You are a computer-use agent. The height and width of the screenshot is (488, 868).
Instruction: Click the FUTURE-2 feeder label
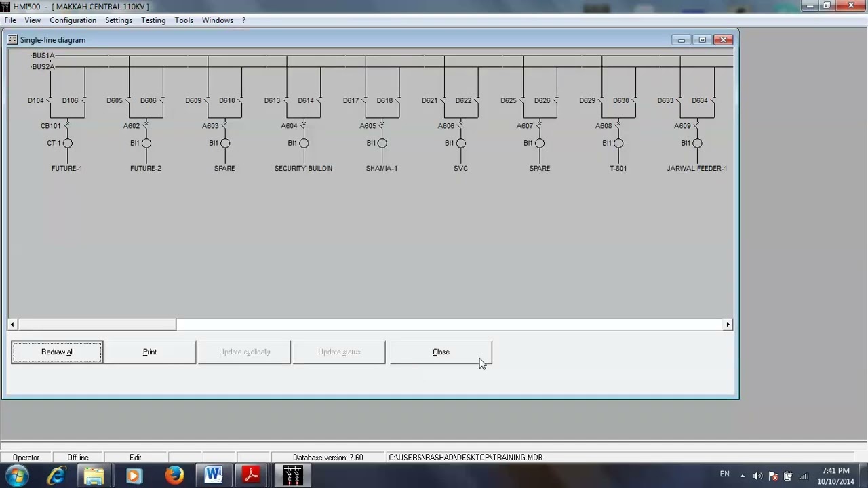pyautogui.click(x=146, y=168)
